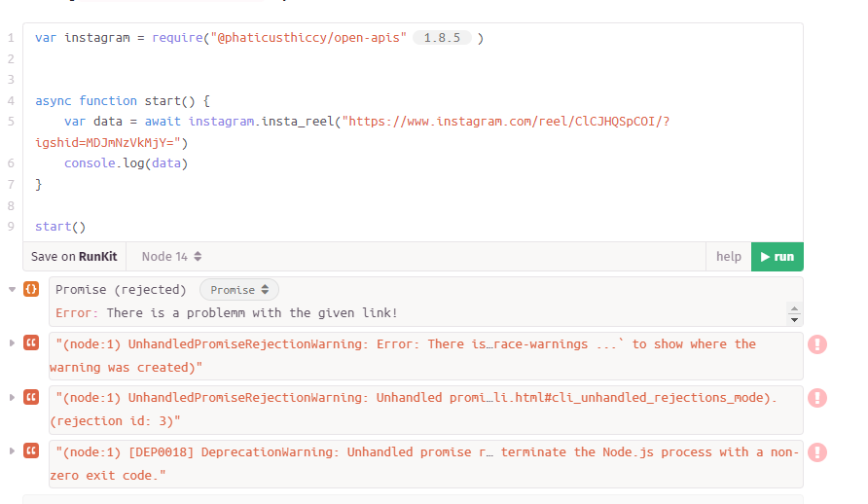Click line number 5 in gutter
The width and height of the screenshot is (868, 504).
point(11,122)
